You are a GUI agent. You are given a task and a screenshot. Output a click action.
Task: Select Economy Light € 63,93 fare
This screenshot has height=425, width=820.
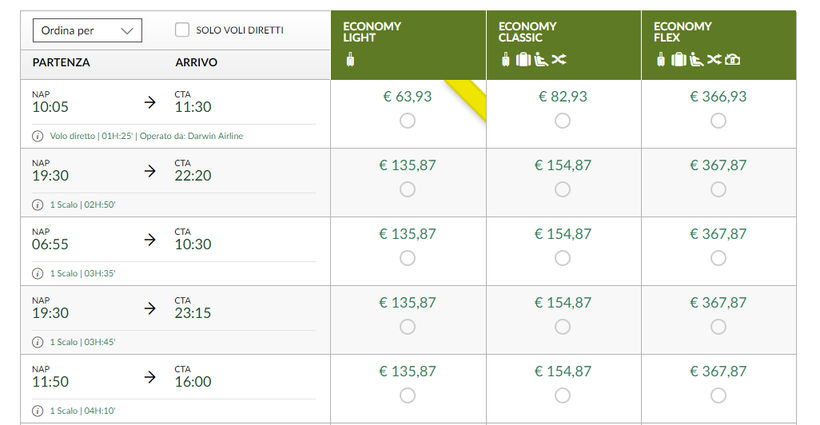coord(407,121)
